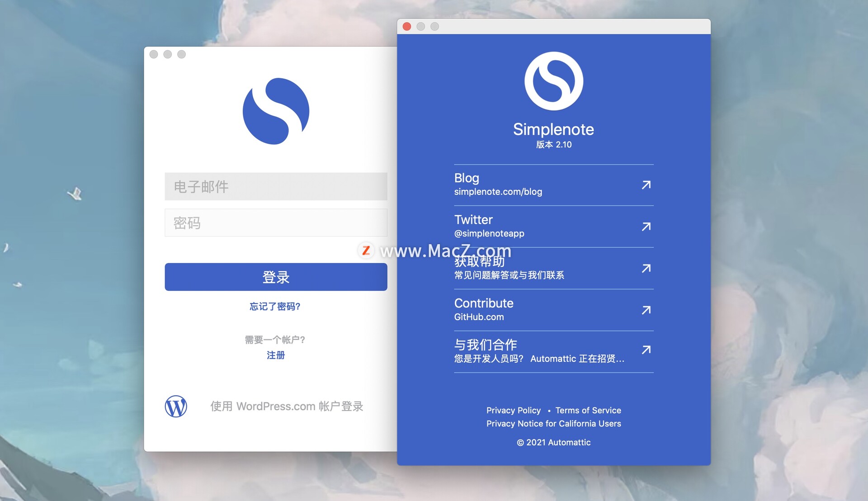Open Privacy Notice for California Users
Screen dimensions: 868x501
pos(554,424)
